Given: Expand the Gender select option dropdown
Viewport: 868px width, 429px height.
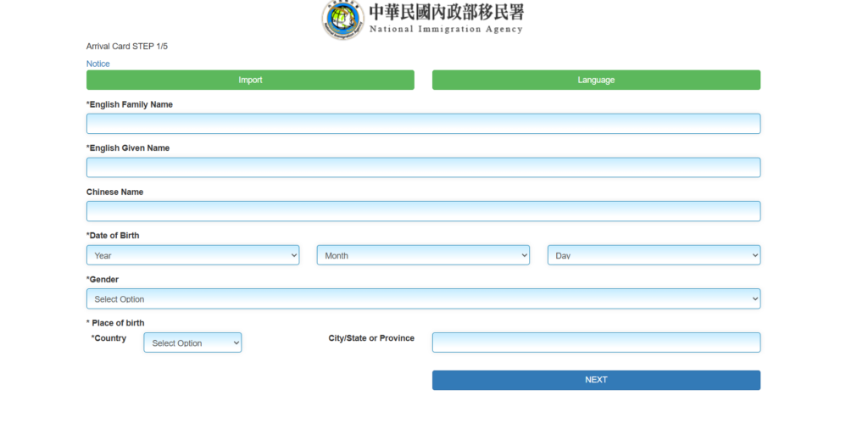Looking at the screenshot, I should tap(424, 299).
